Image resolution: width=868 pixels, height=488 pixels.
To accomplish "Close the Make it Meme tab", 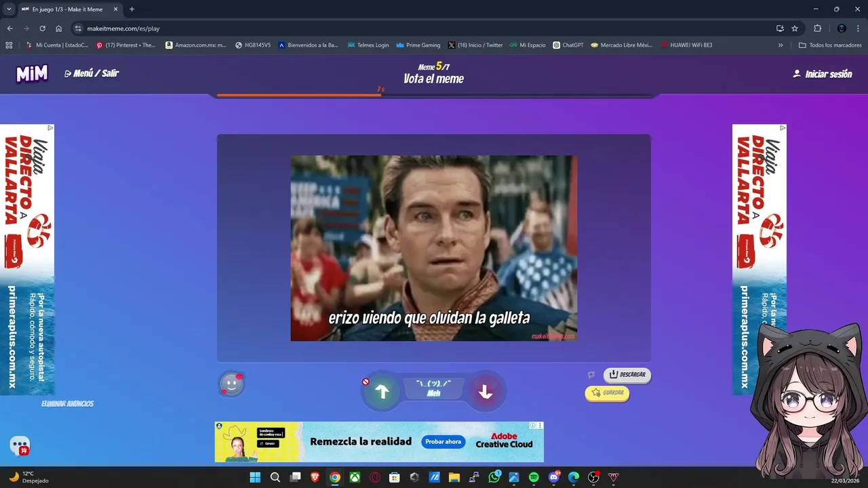I will 115,9.
